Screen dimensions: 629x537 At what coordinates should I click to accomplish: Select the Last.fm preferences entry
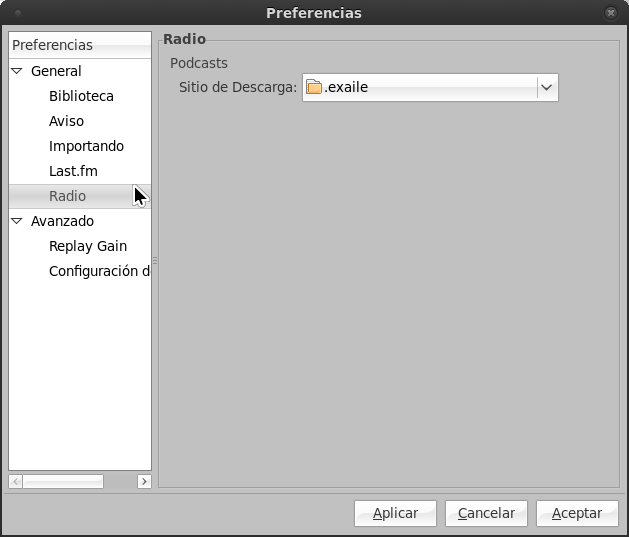pyautogui.click(x=73, y=171)
